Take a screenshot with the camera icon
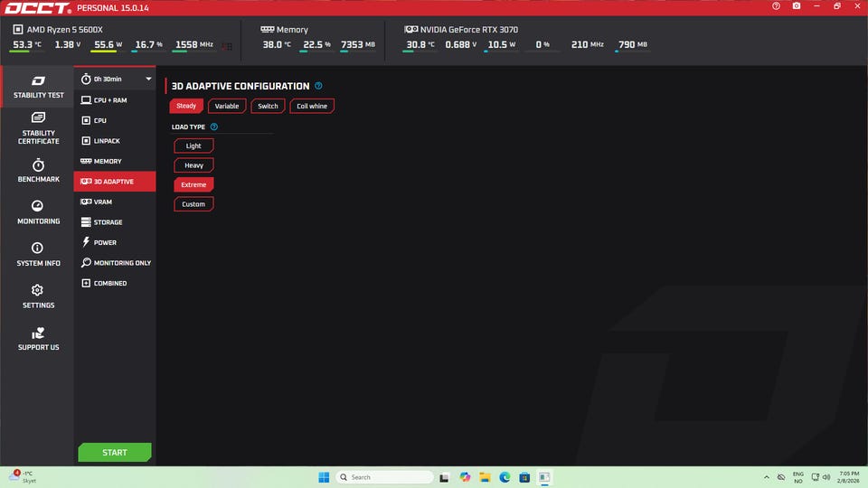This screenshot has width=868, height=488. [796, 6]
